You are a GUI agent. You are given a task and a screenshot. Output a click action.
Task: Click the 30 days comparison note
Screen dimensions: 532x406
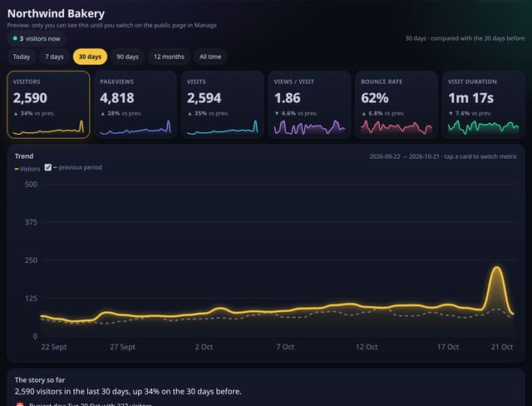coord(465,38)
